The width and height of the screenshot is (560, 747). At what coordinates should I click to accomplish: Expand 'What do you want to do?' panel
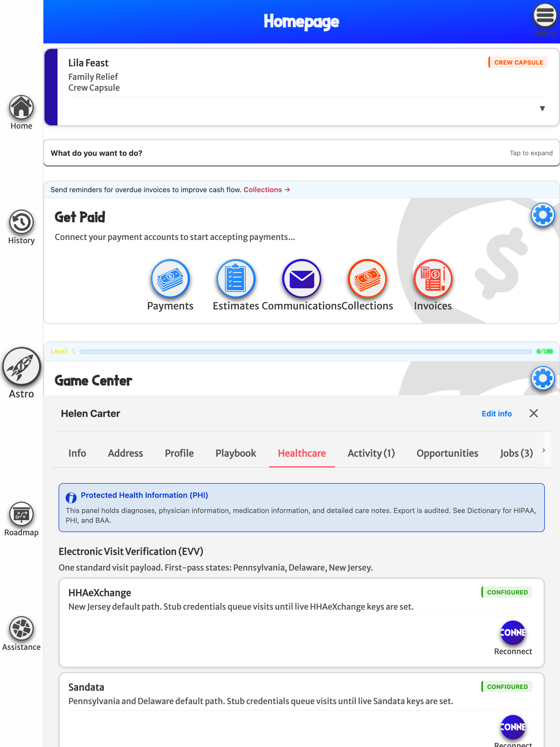pyautogui.click(x=301, y=153)
